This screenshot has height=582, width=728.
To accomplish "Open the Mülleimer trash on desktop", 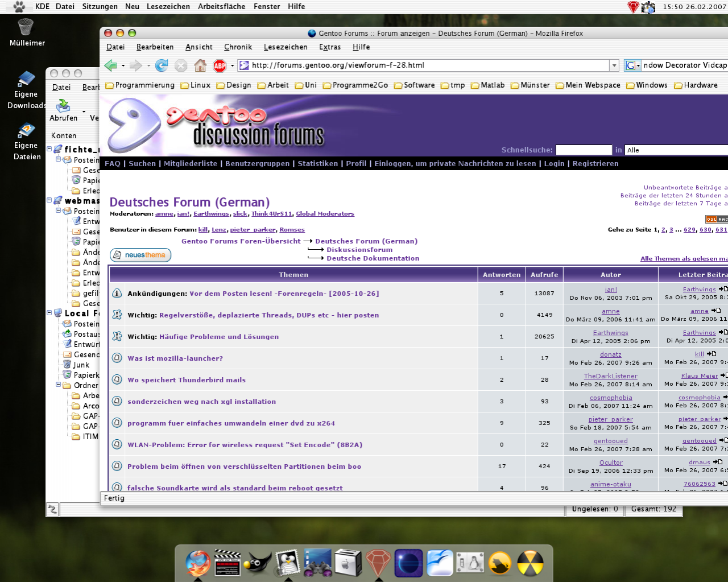I will click(26, 27).
